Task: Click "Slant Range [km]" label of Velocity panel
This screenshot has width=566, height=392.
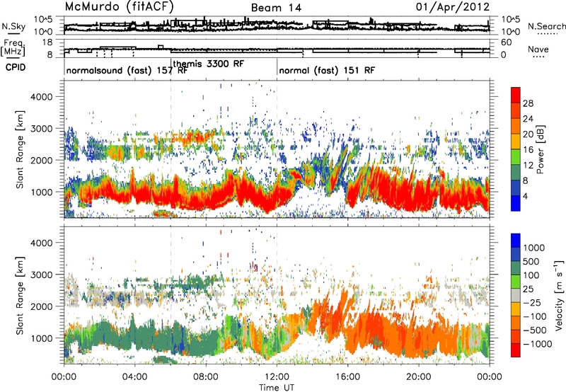Action: pyautogui.click(x=20, y=296)
